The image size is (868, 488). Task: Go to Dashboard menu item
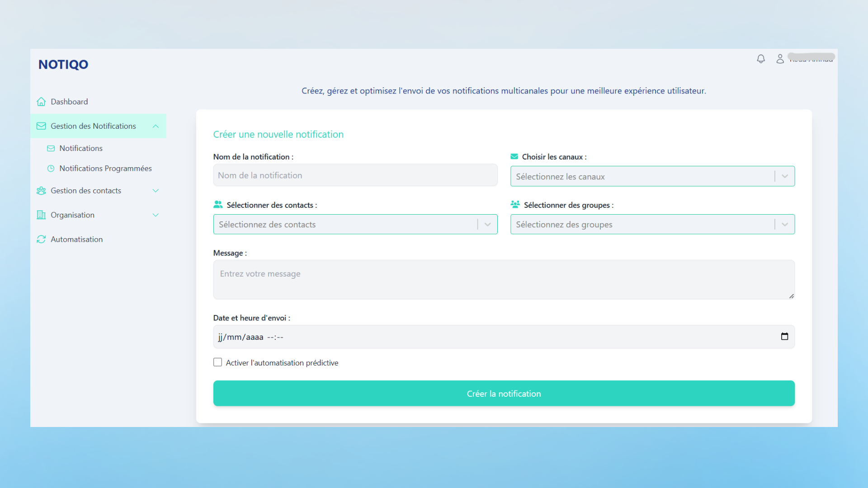tap(98, 102)
